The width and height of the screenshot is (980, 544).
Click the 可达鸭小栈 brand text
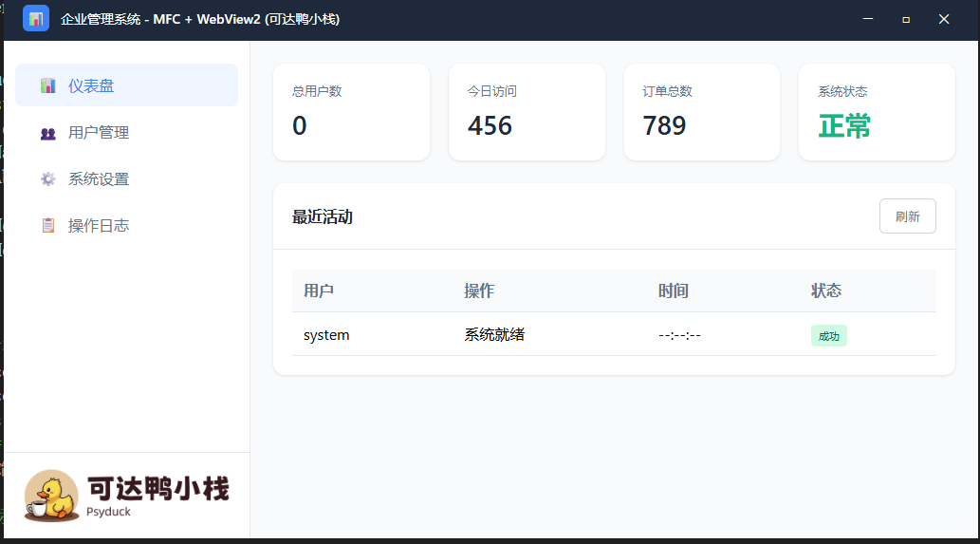click(x=158, y=488)
